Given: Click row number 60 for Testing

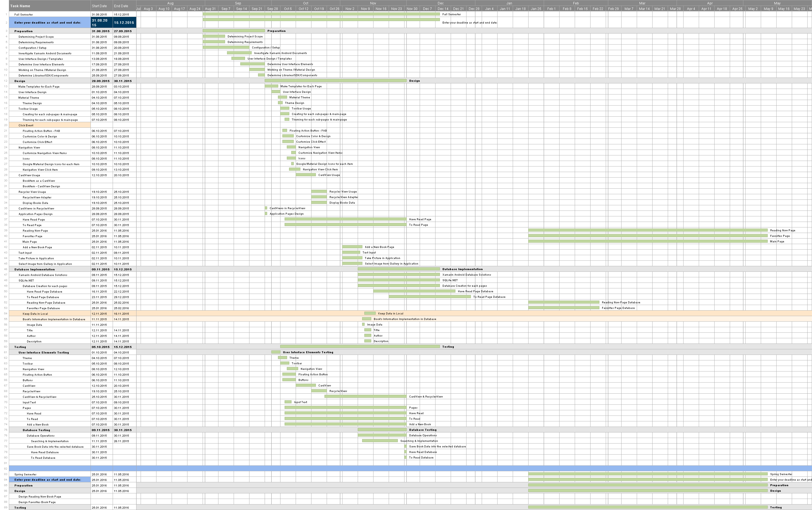Looking at the screenshot, I should click(6, 347).
